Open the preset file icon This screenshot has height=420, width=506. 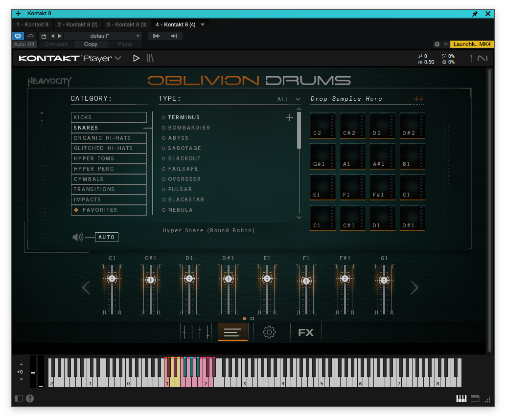(x=44, y=36)
